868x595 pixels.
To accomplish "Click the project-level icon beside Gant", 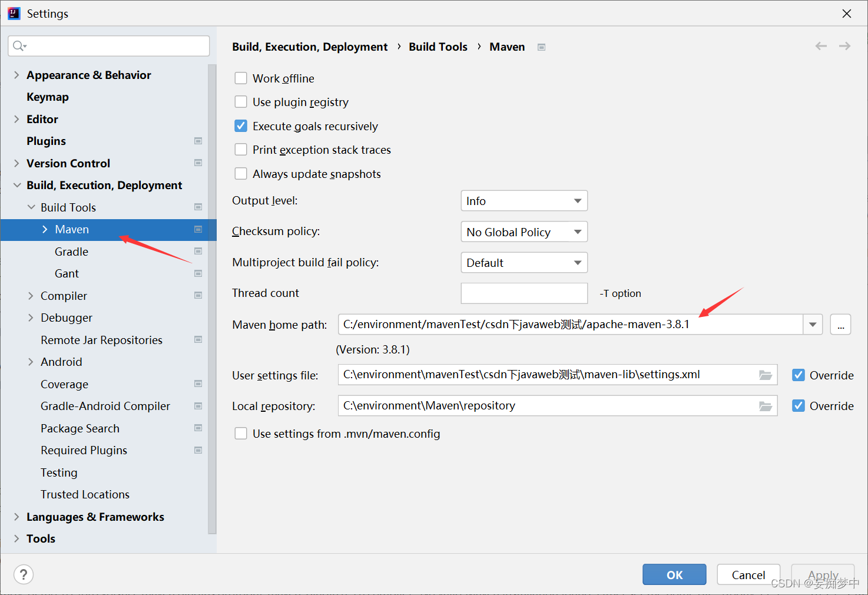I will coord(198,273).
